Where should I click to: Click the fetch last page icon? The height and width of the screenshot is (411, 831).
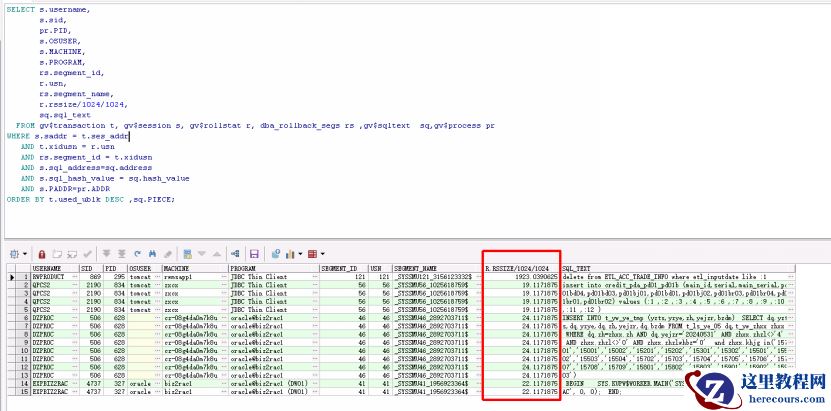coord(122,254)
